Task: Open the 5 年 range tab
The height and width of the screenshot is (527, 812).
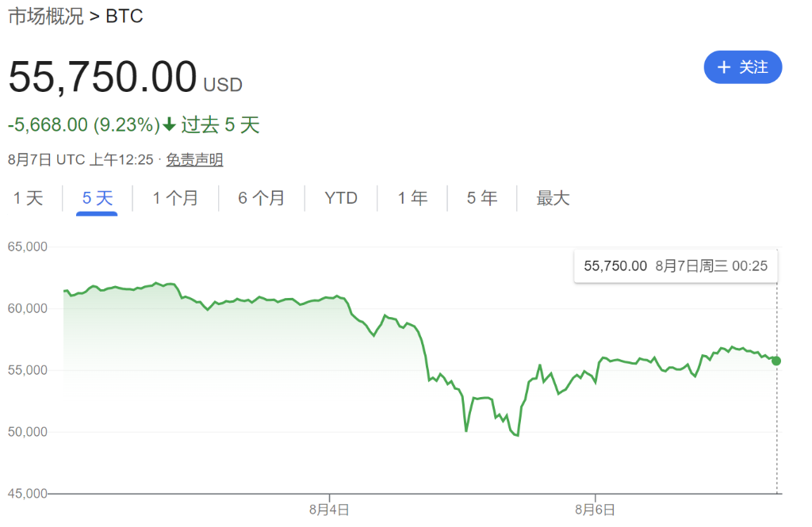Action: point(482,198)
